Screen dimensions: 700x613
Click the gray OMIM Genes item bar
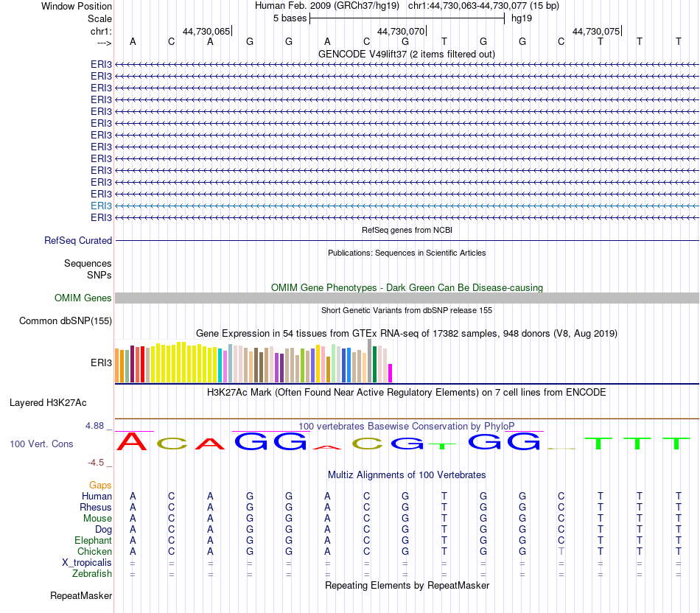tap(407, 298)
